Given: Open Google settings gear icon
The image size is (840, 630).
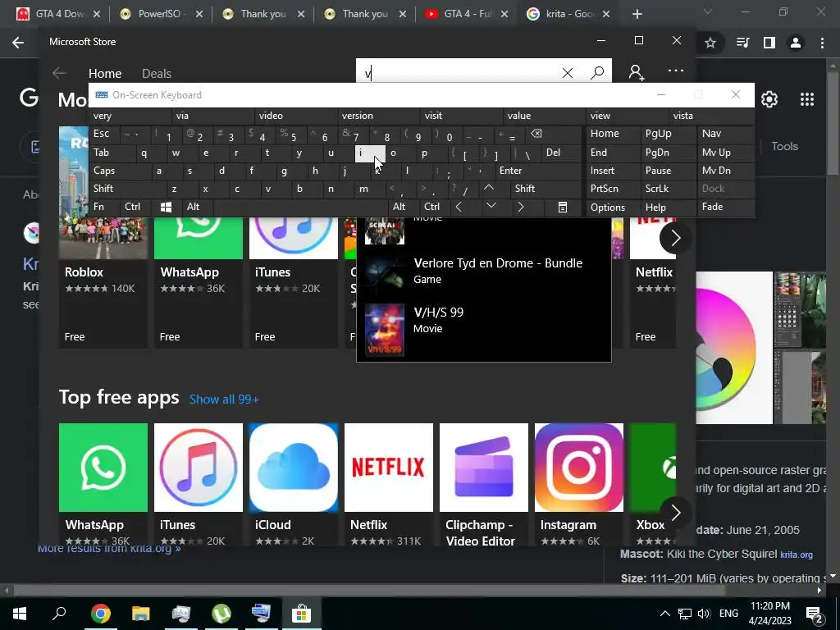Looking at the screenshot, I should (x=769, y=99).
